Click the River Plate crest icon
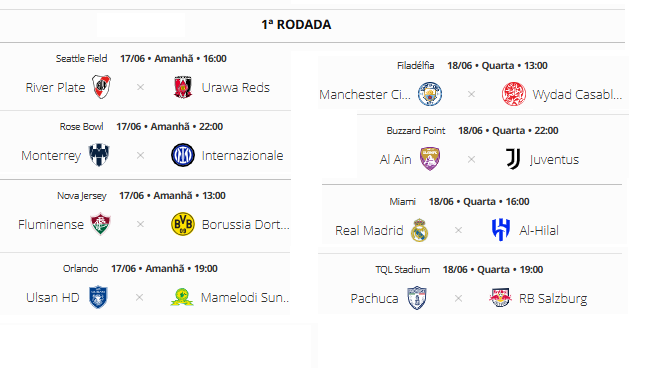This screenshot has height=368, width=661. point(101,87)
